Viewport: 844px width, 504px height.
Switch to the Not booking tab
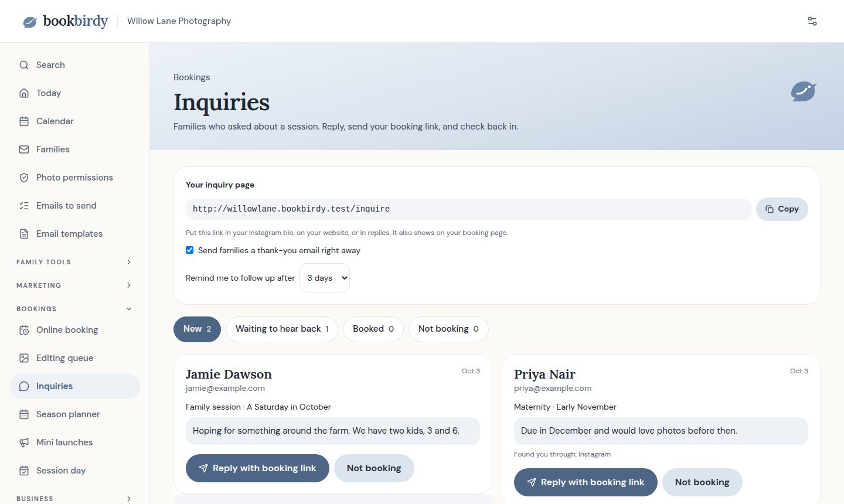(x=448, y=329)
